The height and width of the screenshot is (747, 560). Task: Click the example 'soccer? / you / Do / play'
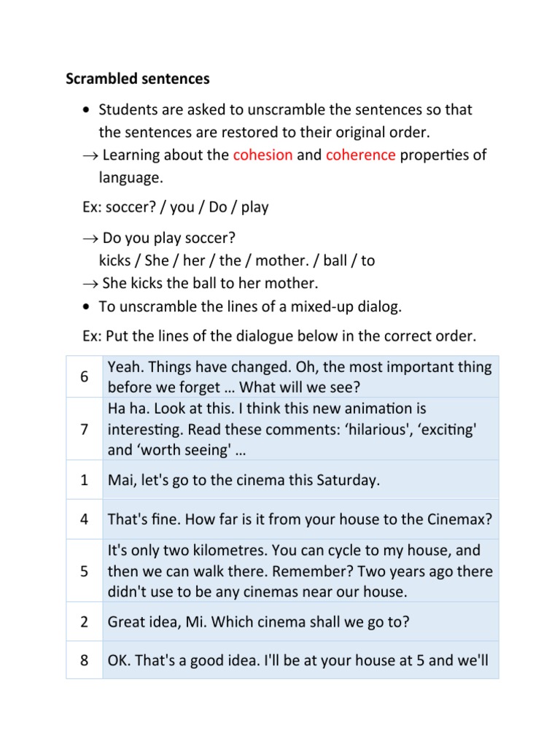[176, 206]
